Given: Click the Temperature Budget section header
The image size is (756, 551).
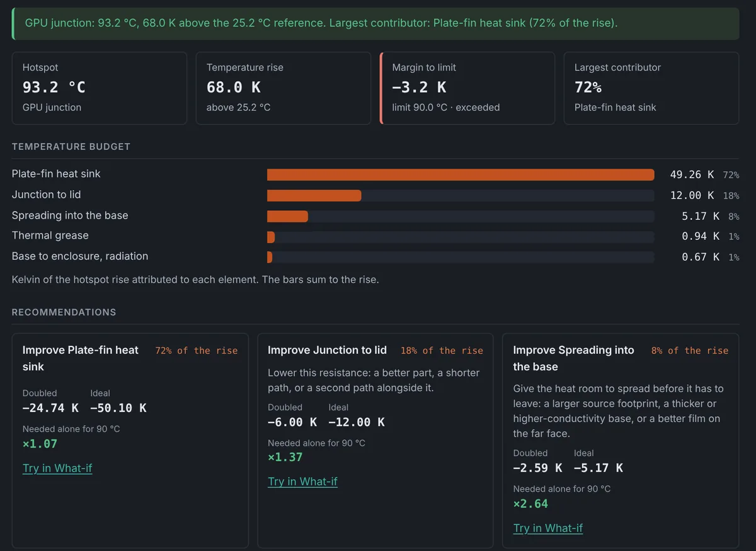Looking at the screenshot, I should point(71,147).
